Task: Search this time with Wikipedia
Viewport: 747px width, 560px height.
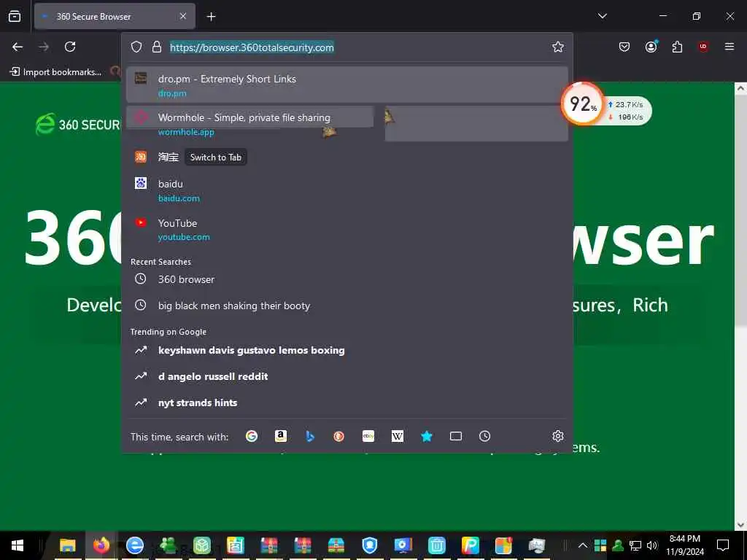Action: click(398, 436)
